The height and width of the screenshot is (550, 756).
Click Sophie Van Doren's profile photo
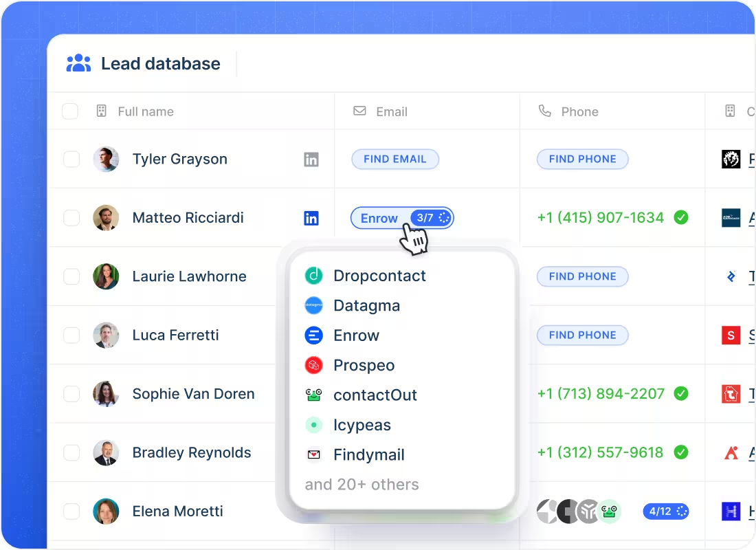[x=106, y=394]
